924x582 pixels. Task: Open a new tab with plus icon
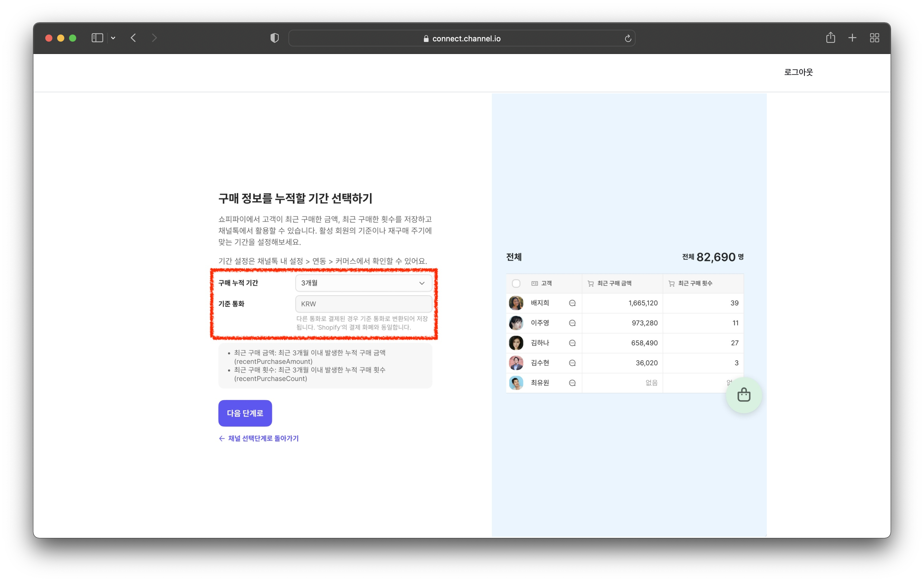click(x=852, y=37)
